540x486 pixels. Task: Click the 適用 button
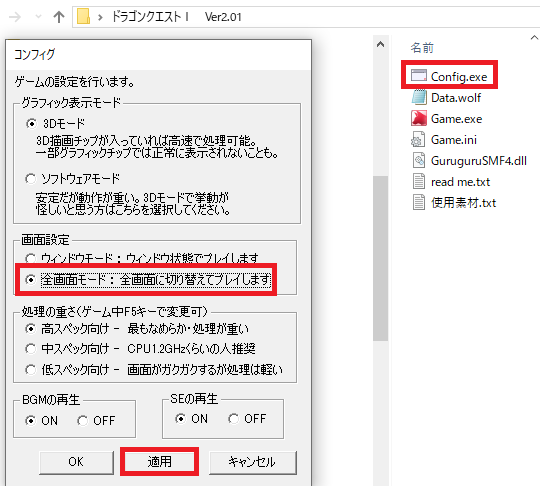click(x=159, y=461)
